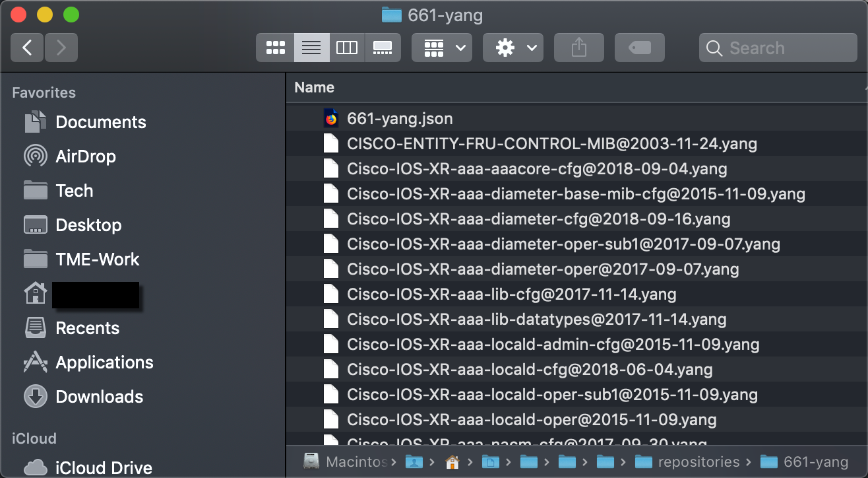This screenshot has width=868, height=478.
Task: Select Cisco-IOS-XR-aaa-locald-oper@2015-11-09.yang
Action: point(577,420)
